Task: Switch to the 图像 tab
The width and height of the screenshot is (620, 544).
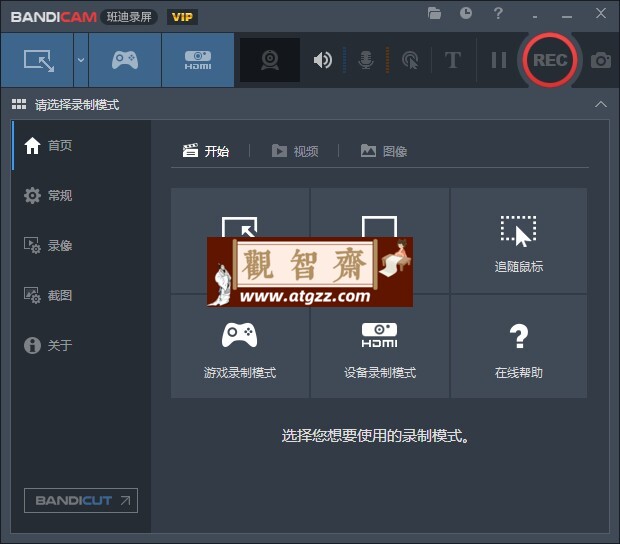Action: pos(384,151)
